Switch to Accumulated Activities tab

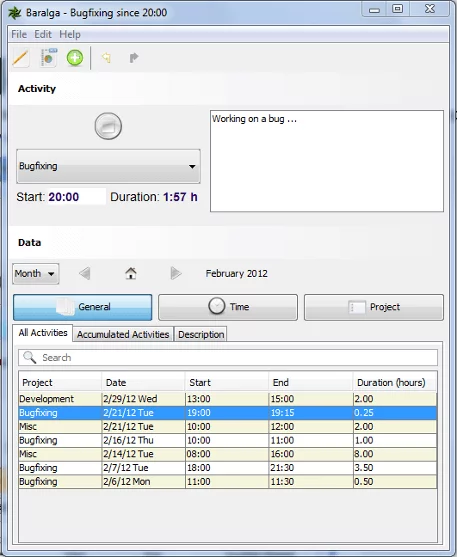point(123,334)
